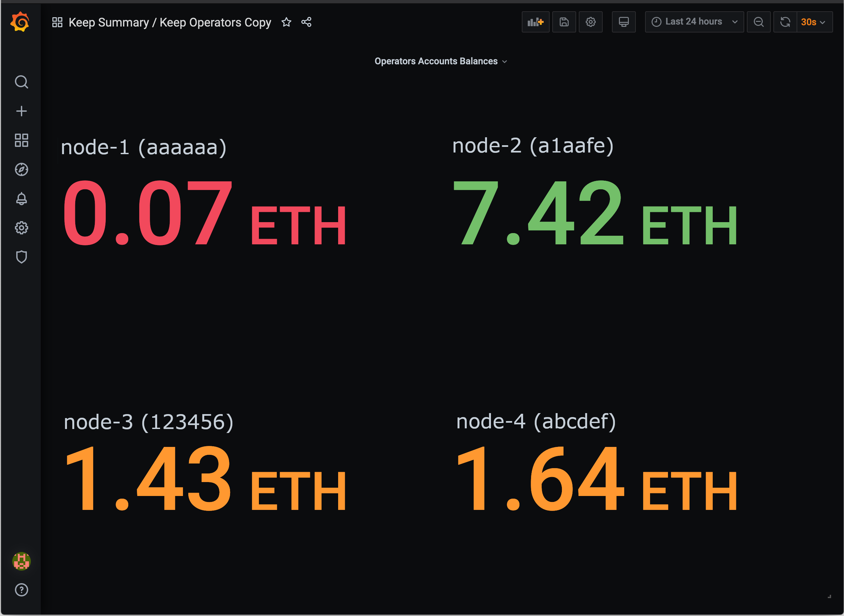The image size is (844, 616).
Task: Click the refresh dashboard button
Action: [x=785, y=22]
